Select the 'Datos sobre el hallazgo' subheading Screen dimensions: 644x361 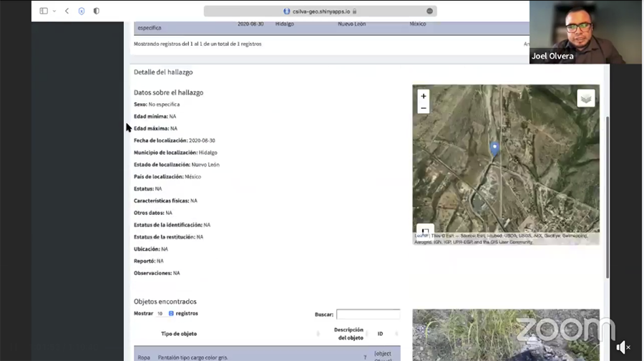[168, 92]
